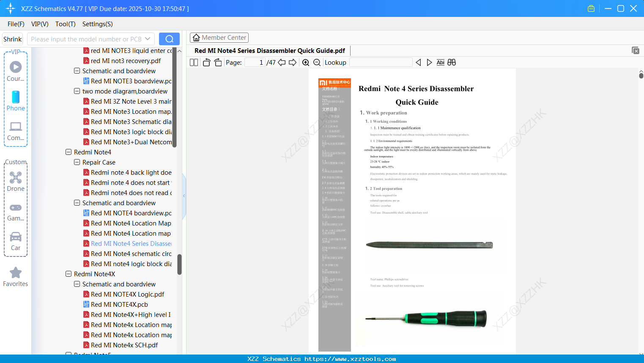
Task: Click the Member Center button
Action: pyautogui.click(x=219, y=38)
